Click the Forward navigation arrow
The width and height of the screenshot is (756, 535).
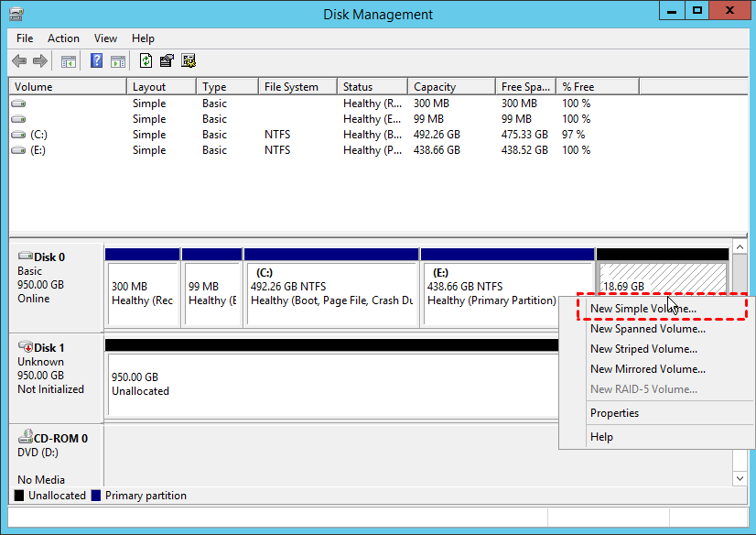(x=41, y=60)
